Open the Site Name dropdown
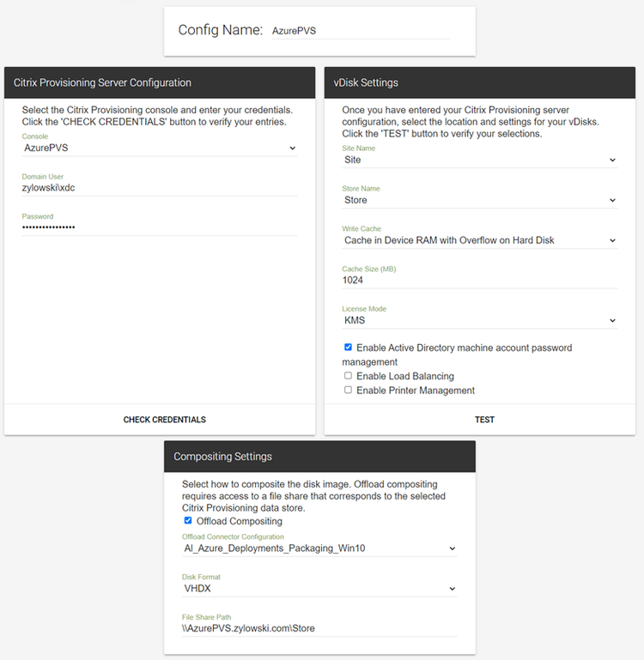This screenshot has width=644, height=660. click(480, 160)
